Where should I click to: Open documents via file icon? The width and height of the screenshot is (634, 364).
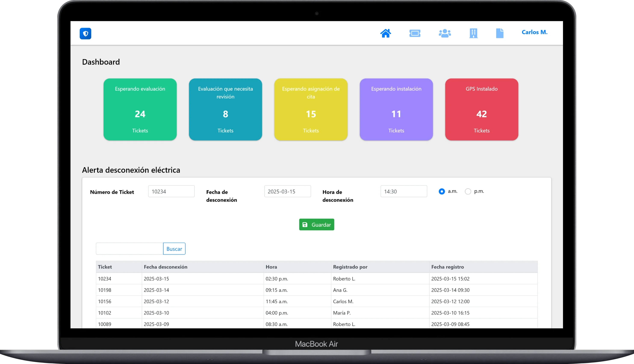coord(500,33)
